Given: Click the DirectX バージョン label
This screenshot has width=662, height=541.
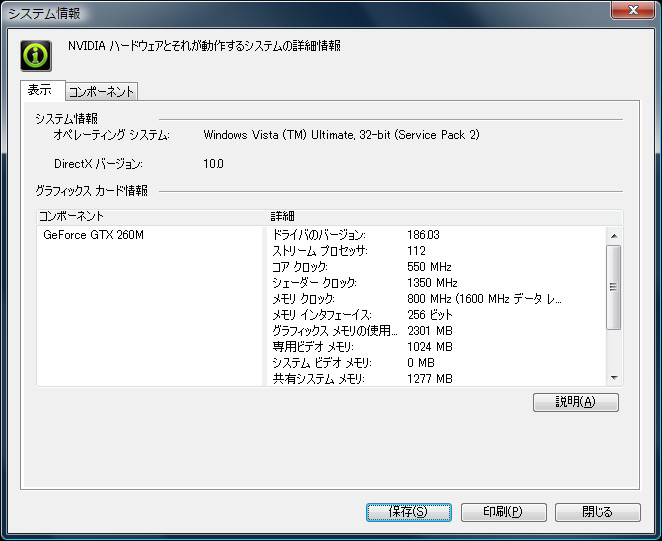Looking at the screenshot, I should coord(98,164).
